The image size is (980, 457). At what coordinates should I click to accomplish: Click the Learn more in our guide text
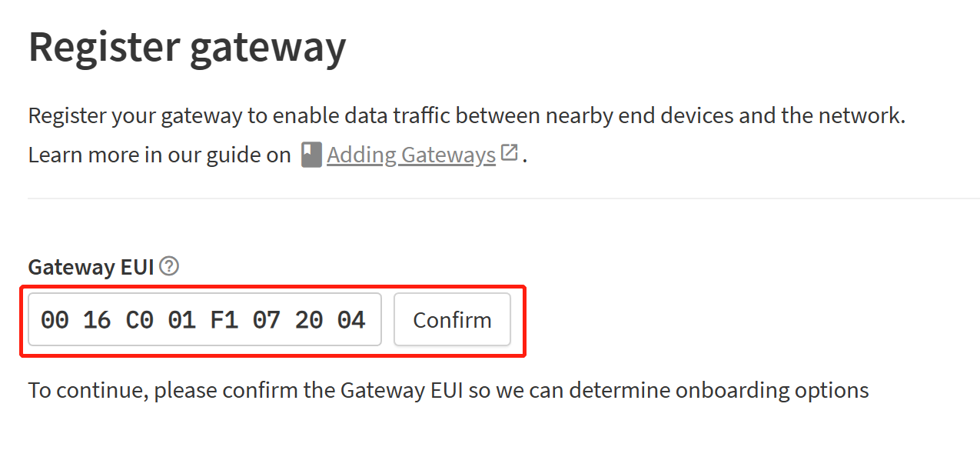coord(160,155)
